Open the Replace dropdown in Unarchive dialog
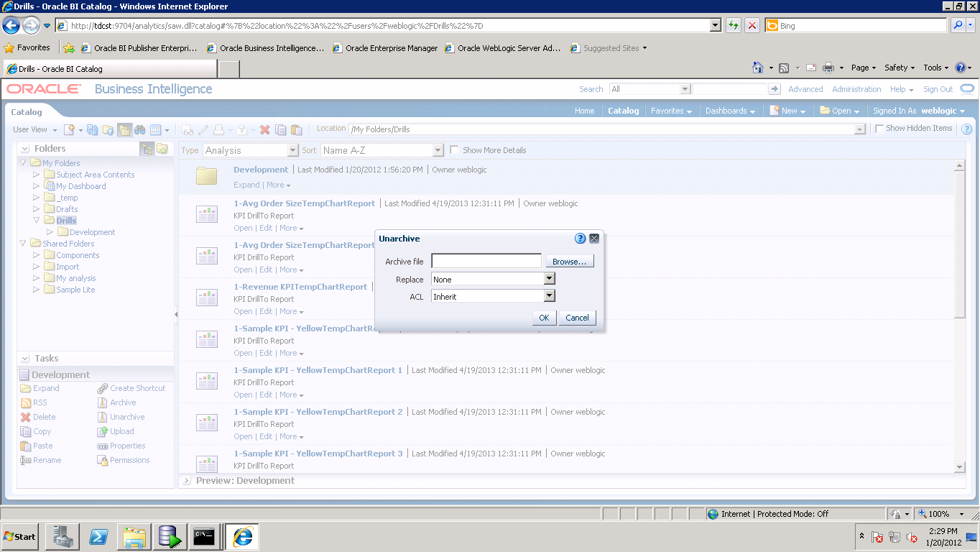The width and height of the screenshot is (980, 552). pyautogui.click(x=550, y=279)
